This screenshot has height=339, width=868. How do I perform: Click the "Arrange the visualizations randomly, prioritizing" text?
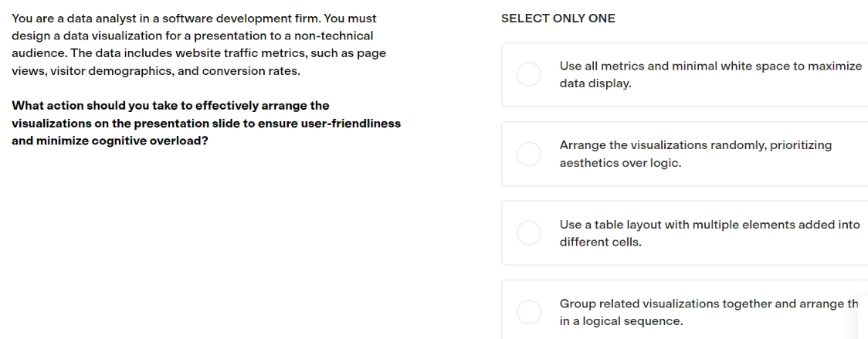[x=696, y=146]
